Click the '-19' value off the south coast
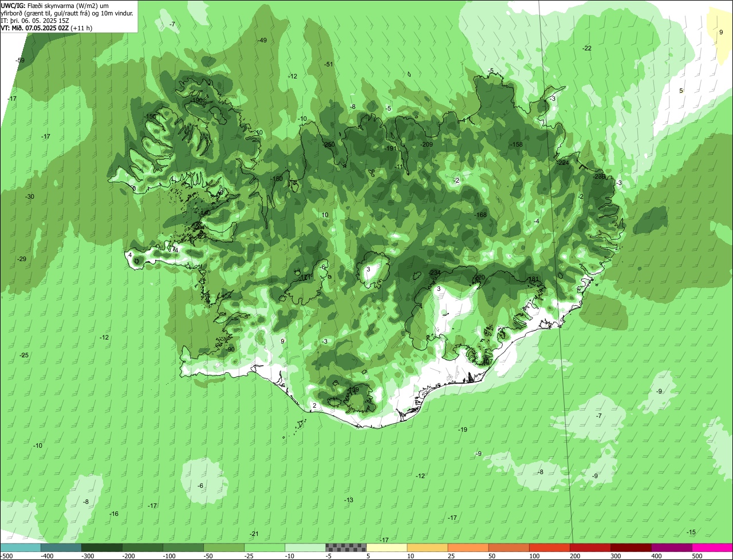This screenshot has width=733, height=560. click(x=463, y=429)
